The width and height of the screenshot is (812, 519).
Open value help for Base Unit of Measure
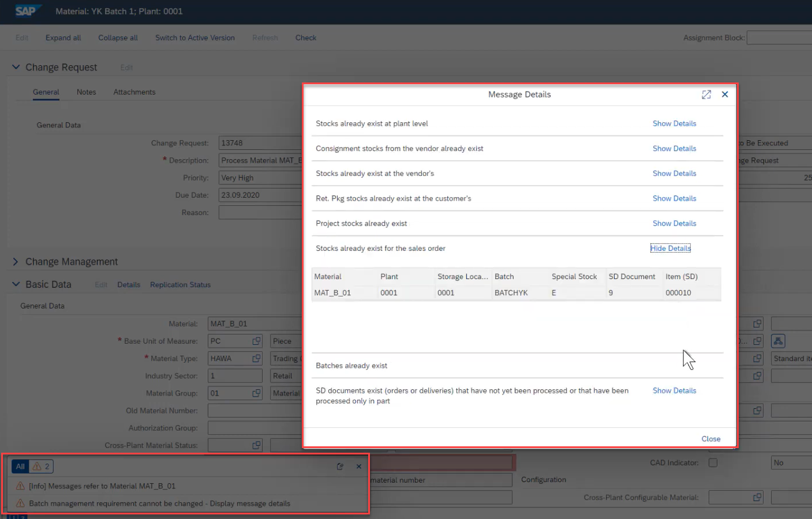(x=256, y=341)
